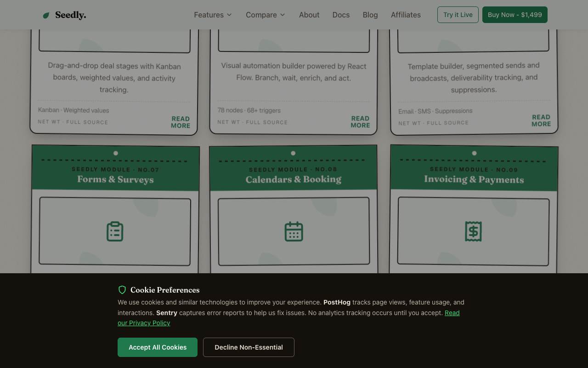Open the Docs page
Screen dimensions: 588x368
pyautogui.click(x=341, y=15)
